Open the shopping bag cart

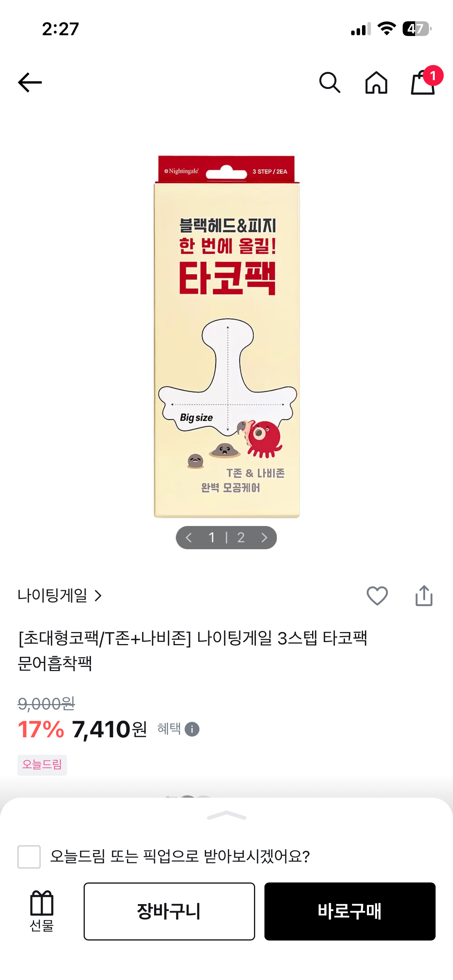click(423, 82)
